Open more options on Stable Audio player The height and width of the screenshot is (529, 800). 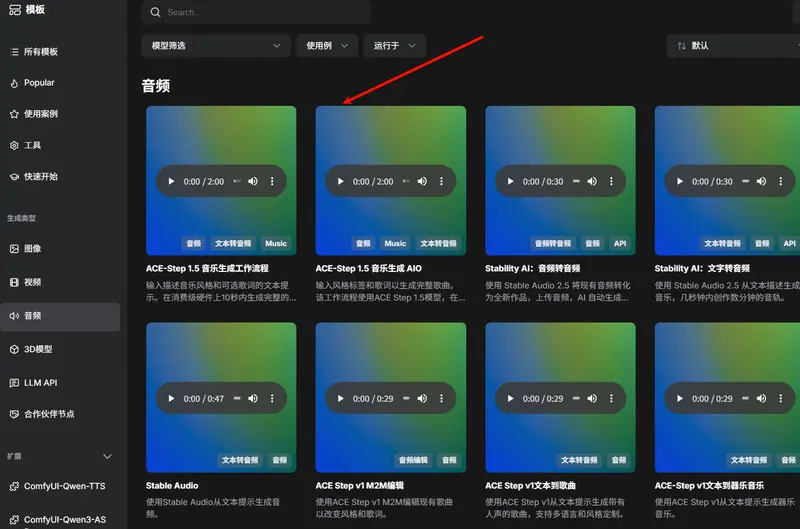272,398
